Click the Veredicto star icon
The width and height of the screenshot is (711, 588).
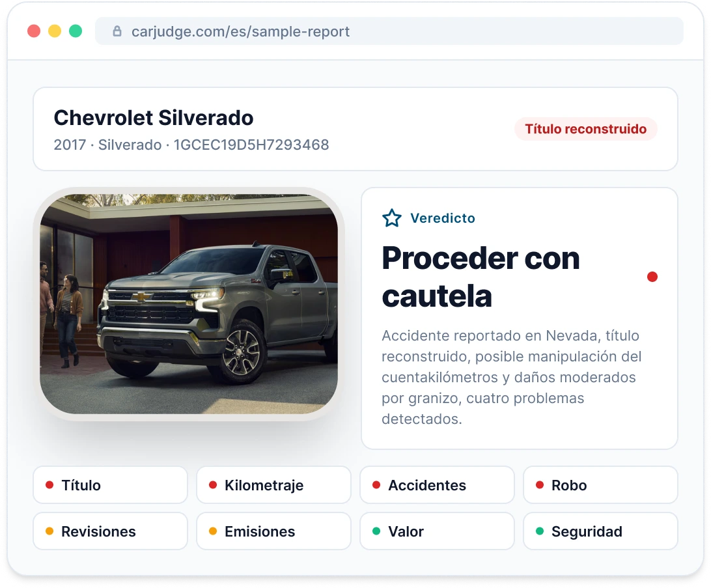tap(392, 218)
